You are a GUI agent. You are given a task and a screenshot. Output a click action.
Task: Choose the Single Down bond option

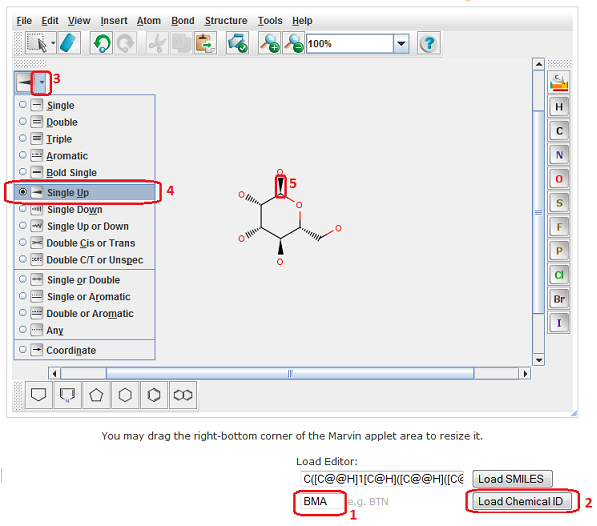pyautogui.click(x=85, y=209)
